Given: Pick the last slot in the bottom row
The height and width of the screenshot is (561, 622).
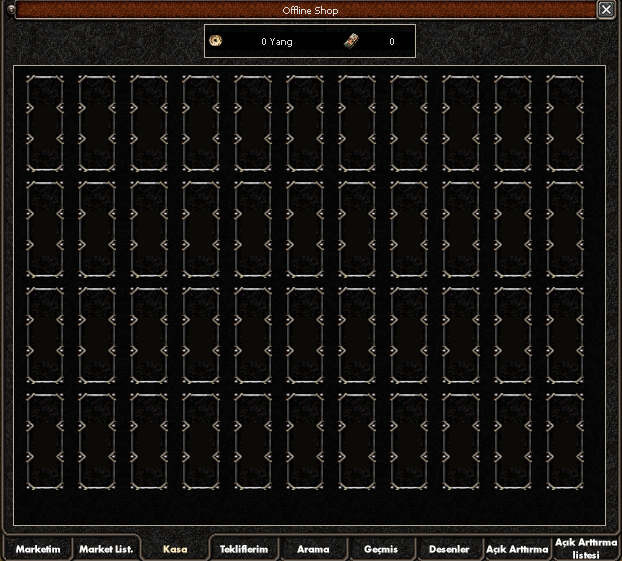Looking at the screenshot, I should [565, 440].
